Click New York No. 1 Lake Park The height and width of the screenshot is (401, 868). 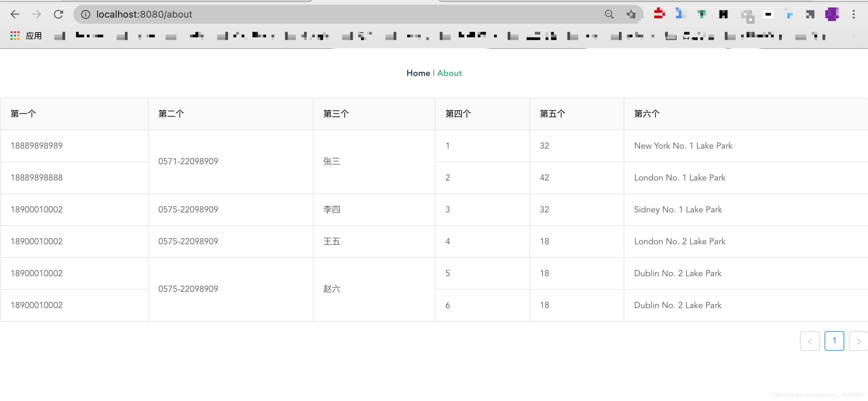tap(683, 146)
